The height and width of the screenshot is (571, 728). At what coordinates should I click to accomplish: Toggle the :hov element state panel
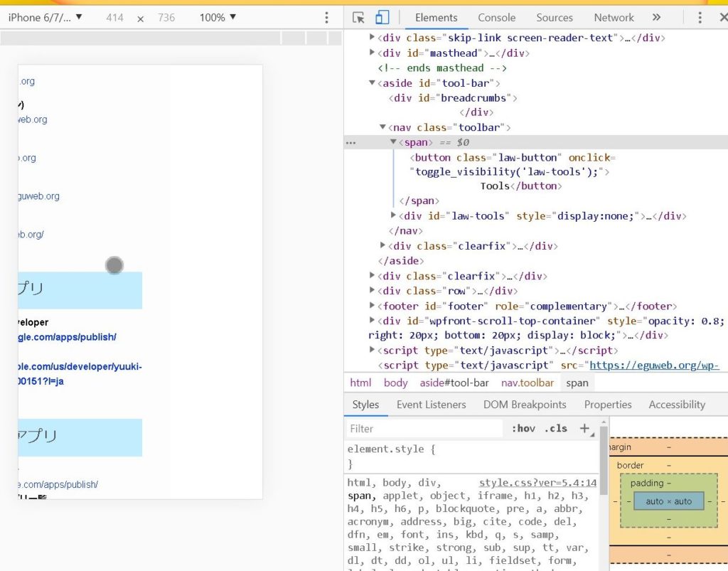[x=523, y=428]
